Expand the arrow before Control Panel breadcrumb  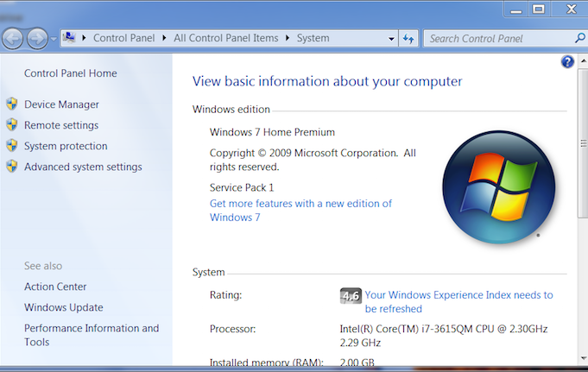pyautogui.click(x=84, y=38)
